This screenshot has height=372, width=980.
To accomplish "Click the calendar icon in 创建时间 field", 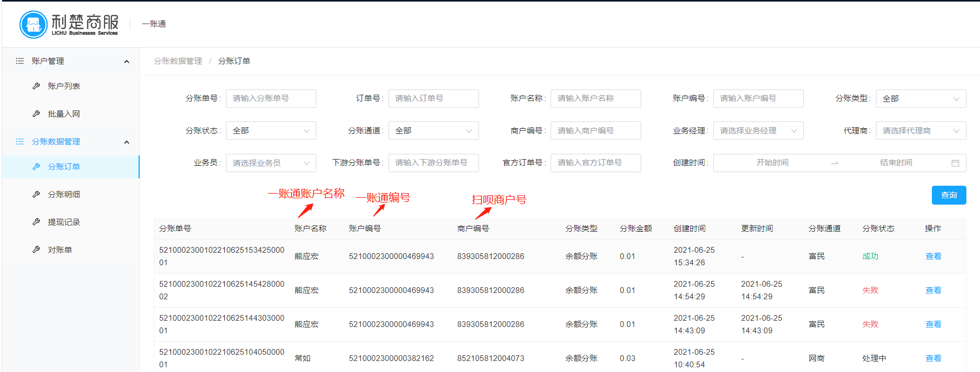I will [x=955, y=163].
